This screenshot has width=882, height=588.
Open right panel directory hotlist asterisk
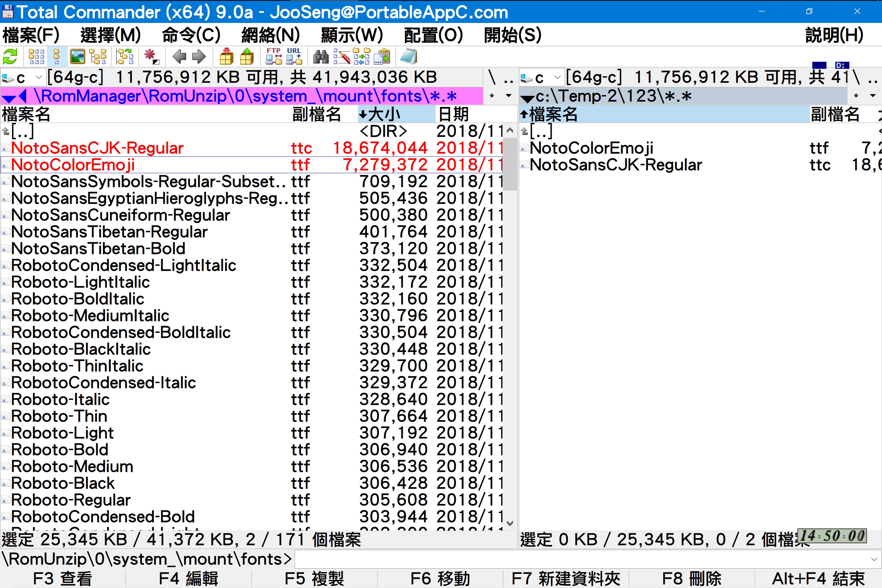coord(856,96)
